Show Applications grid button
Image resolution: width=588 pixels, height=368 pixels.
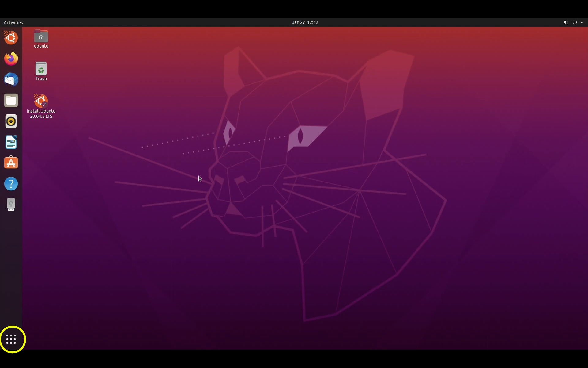tap(11, 339)
